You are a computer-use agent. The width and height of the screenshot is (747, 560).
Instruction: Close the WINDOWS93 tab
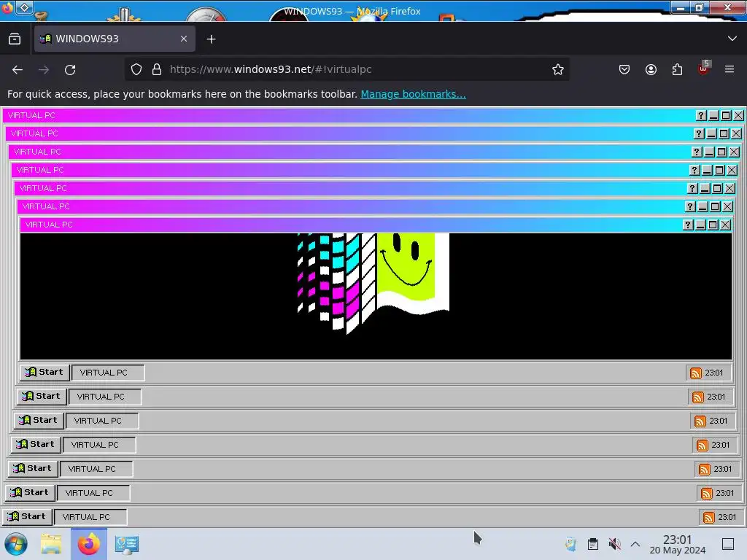click(x=184, y=39)
